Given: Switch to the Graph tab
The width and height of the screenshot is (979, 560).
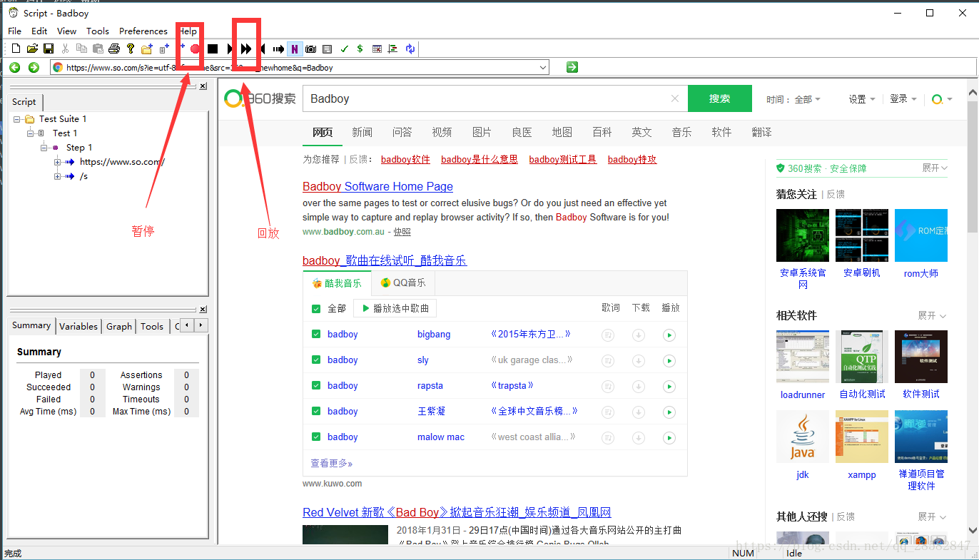Looking at the screenshot, I should pos(119,326).
